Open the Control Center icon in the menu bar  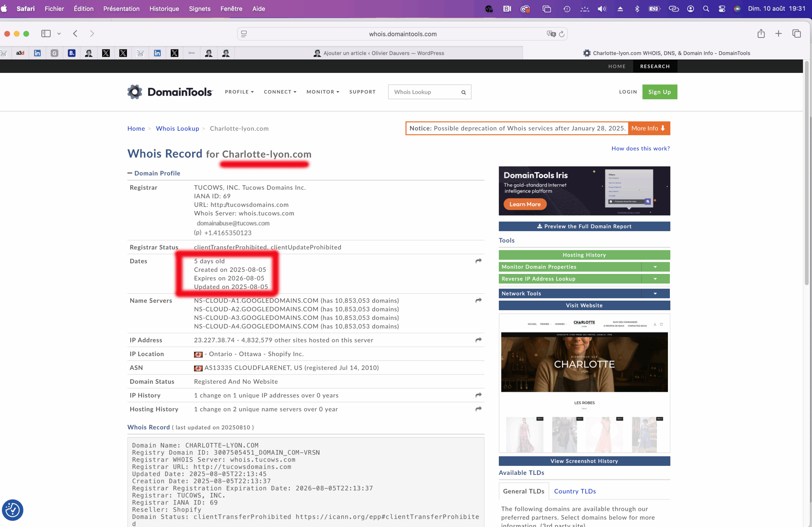[722, 9]
